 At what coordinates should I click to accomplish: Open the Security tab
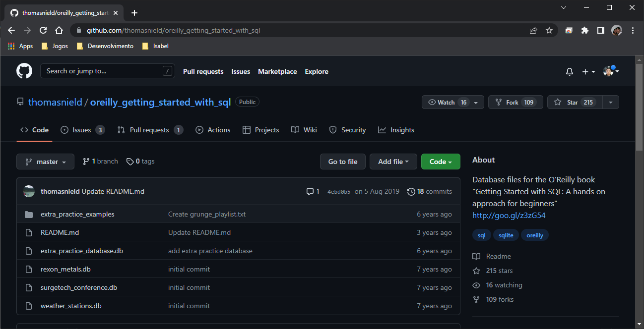(x=347, y=130)
